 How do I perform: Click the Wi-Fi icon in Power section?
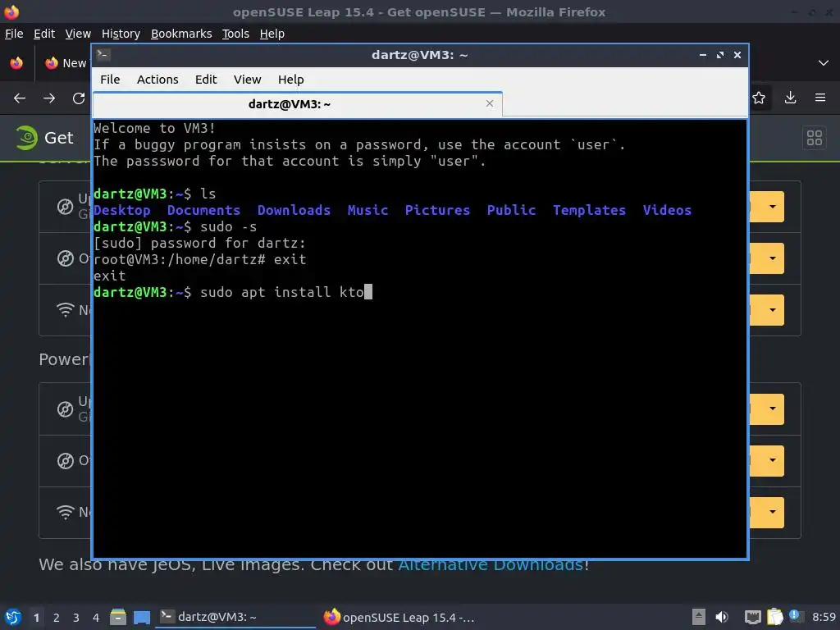[x=66, y=512]
